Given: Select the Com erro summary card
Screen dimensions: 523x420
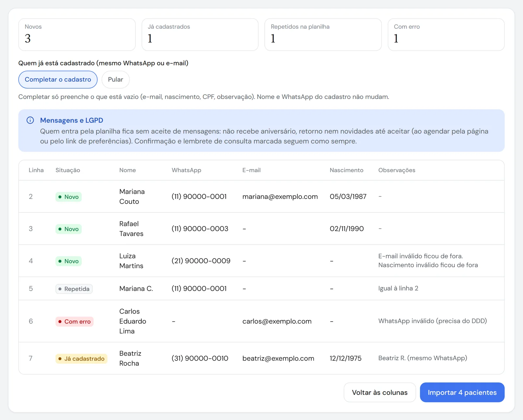Looking at the screenshot, I should (x=446, y=35).
